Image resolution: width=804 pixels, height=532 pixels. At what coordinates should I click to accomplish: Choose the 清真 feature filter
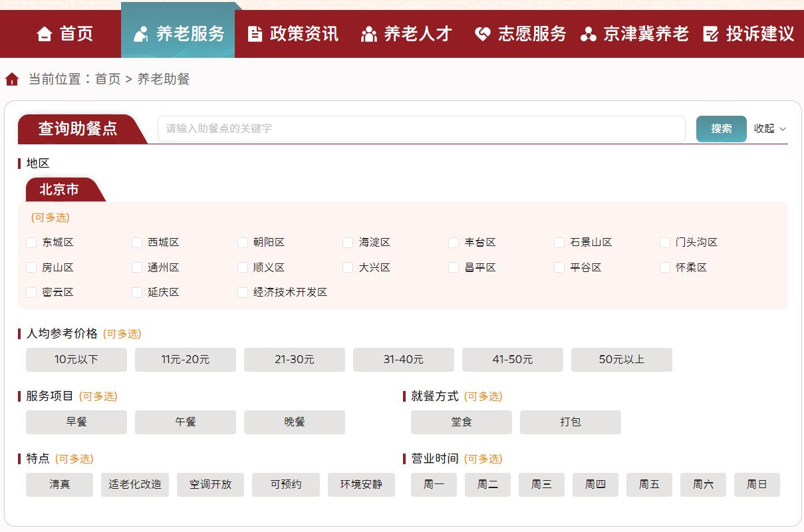pyautogui.click(x=59, y=485)
